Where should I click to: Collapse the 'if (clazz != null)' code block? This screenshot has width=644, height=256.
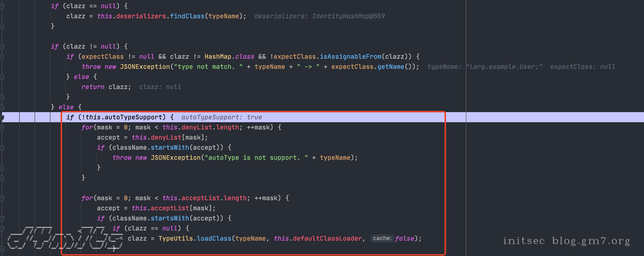click(2, 47)
